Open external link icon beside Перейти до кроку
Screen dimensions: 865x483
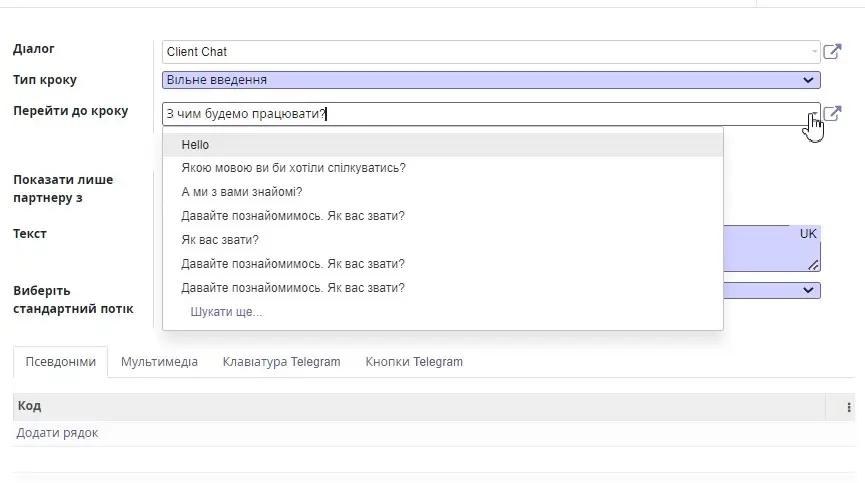832,114
